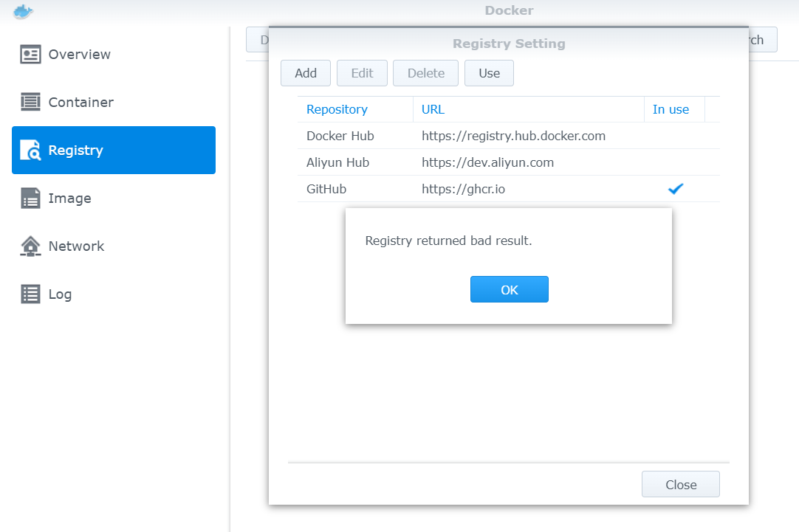Screen dimensions: 799x532
Task: Click the In use column header
Action: [671, 109]
